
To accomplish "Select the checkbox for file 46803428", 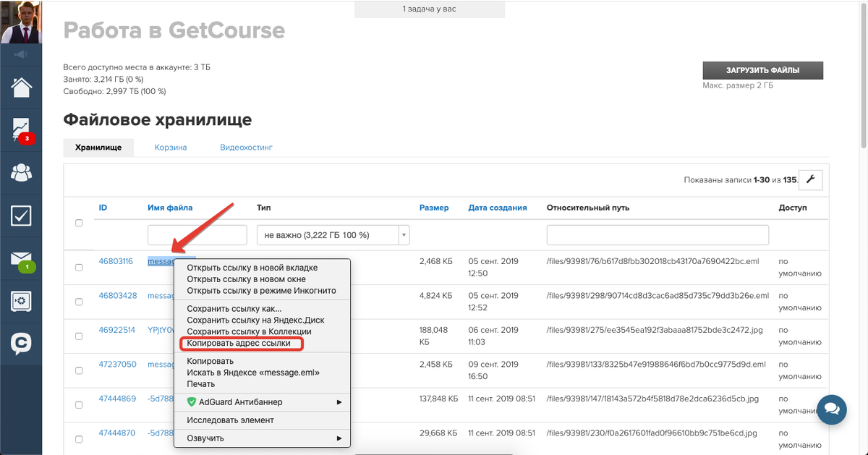I will [79, 302].
